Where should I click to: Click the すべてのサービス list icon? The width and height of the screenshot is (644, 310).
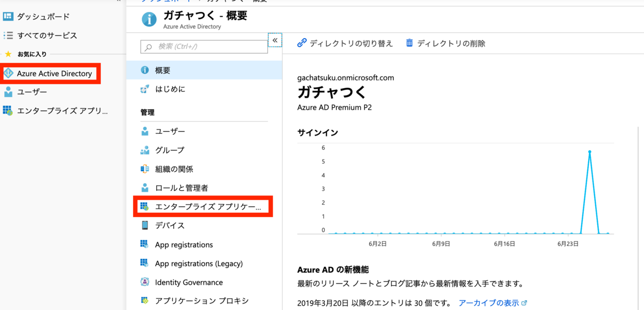tap(8, 35)
